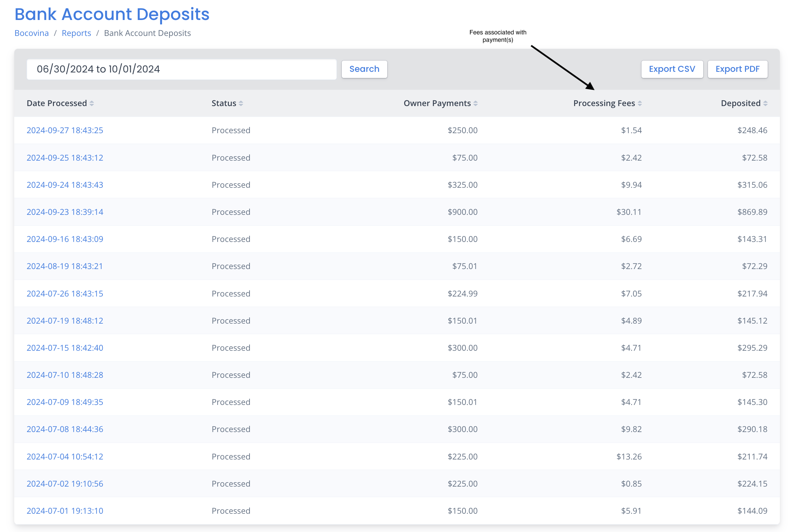Select the $0.85 processing fee
788x532 pixels.
[631, 484]
